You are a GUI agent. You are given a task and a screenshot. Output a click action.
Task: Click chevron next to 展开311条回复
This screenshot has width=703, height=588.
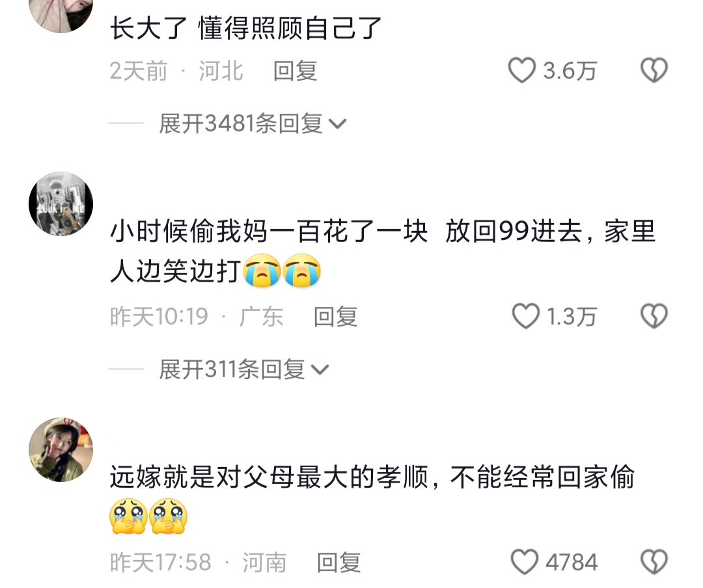click(320, 369)
